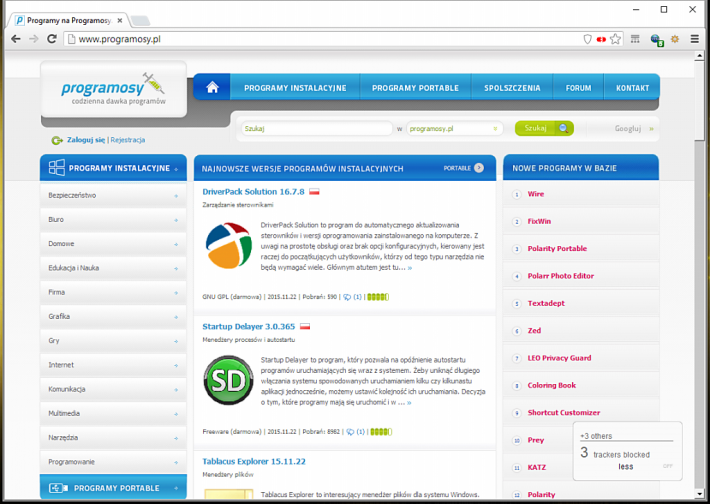This screenshot has width=710, height=504.
Task: Toggle OFF switch in trackers popup
Action: click(667, 466)
